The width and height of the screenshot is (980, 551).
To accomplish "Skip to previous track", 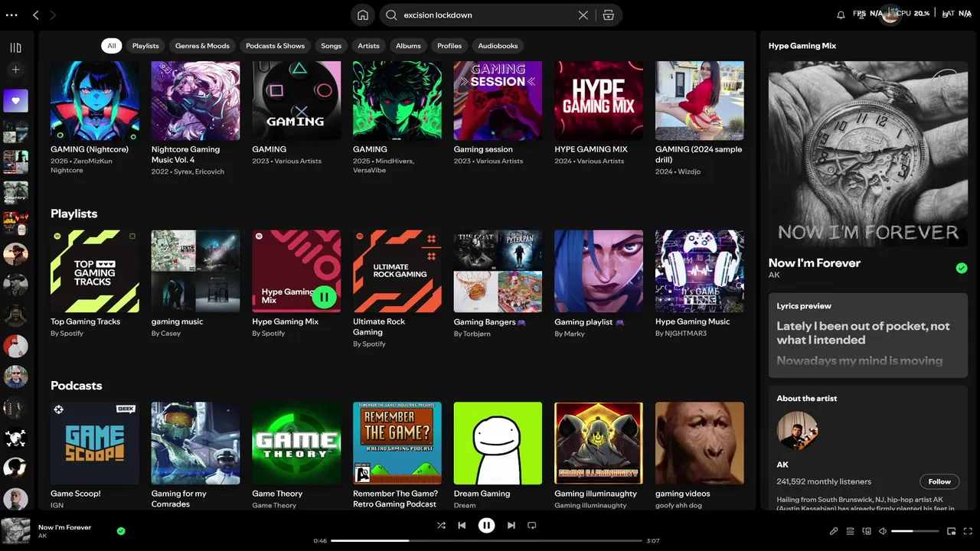I will click(462, 526).
